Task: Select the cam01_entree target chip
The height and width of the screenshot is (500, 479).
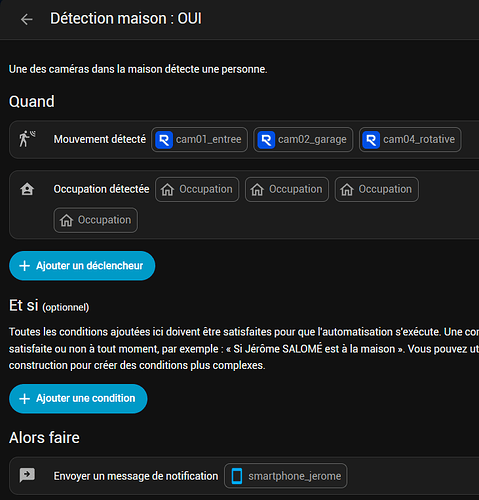Action: click(x=199, y=139)
